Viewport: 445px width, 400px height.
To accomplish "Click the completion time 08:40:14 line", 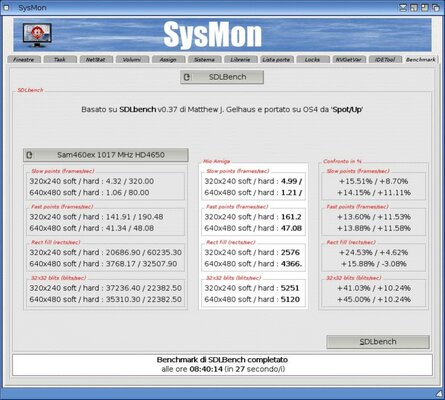I will point(223,369).
